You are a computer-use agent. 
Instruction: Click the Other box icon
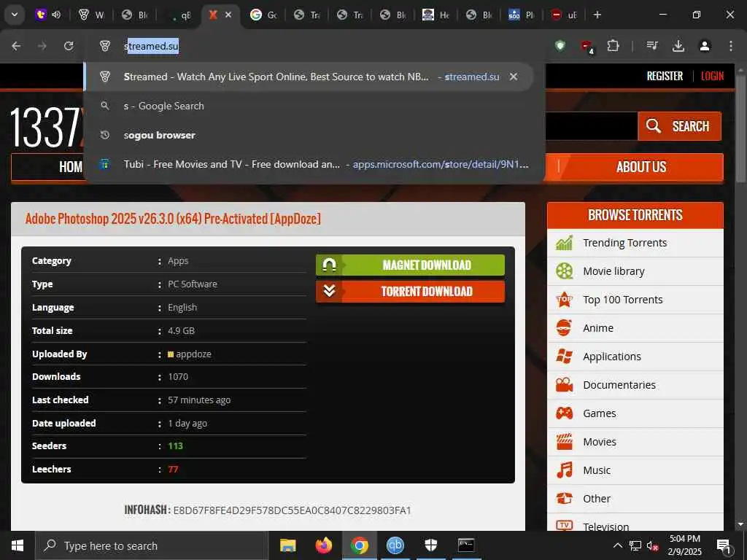point(564,499)
